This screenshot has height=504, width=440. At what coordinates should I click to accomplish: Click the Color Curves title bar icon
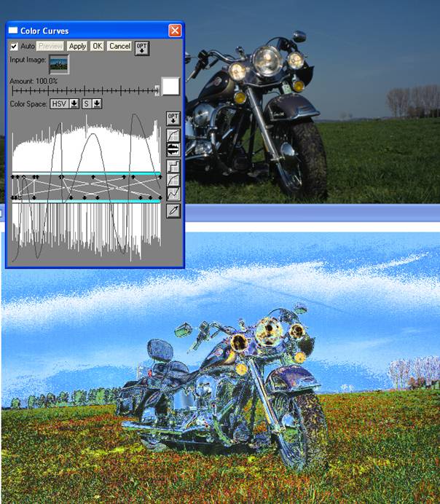click(x=13, y=31)
